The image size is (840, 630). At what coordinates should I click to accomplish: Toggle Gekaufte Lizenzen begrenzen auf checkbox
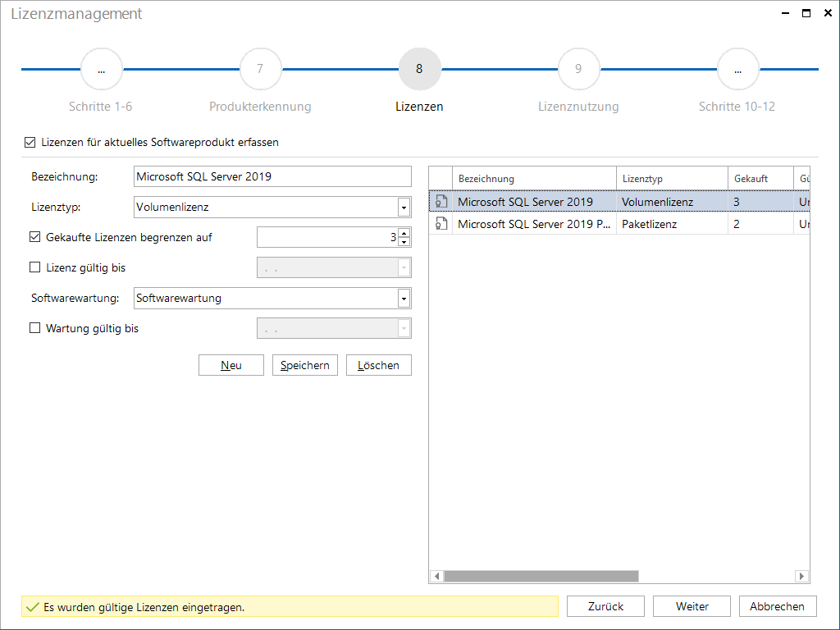click(34, 237)
